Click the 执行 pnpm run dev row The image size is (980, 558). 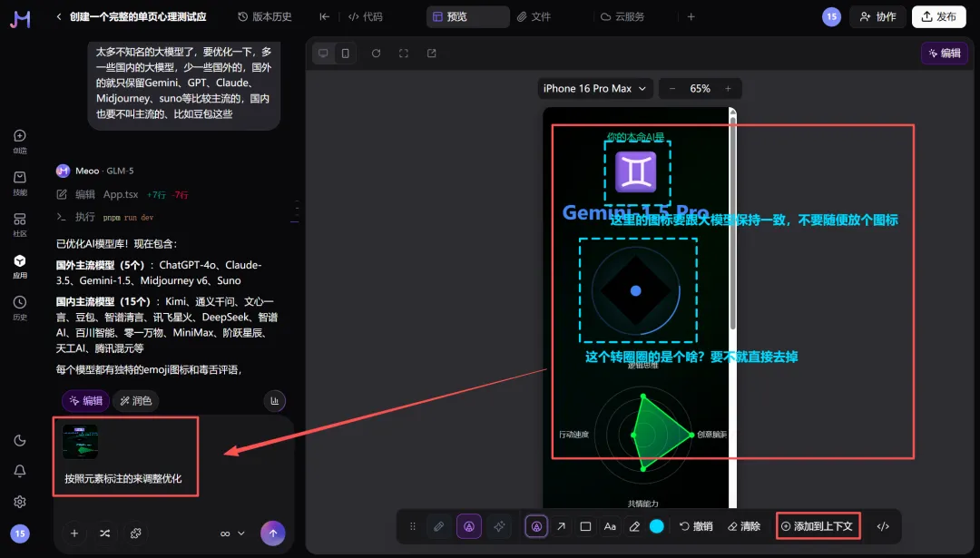pyautogui.click(x=105, y=217)
